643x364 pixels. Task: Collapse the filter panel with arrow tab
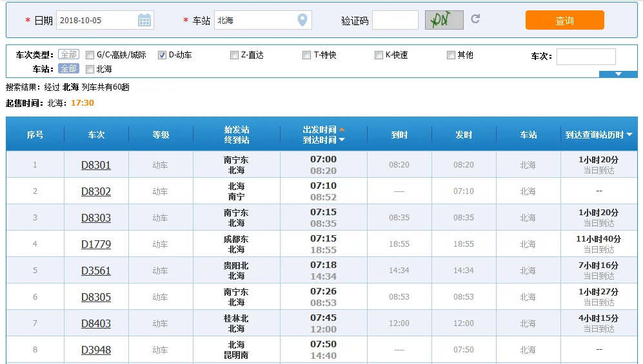[618, 74]
